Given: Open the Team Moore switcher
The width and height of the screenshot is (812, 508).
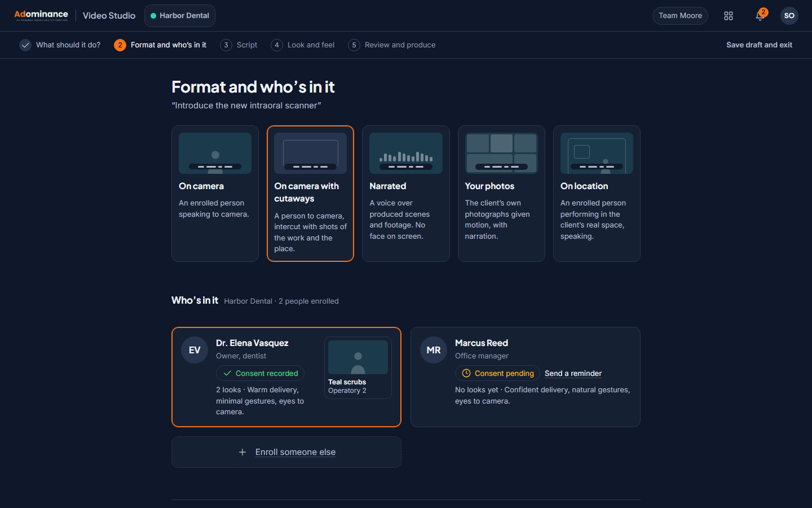Looking at the screenshot, I should [x=680, y=16].
